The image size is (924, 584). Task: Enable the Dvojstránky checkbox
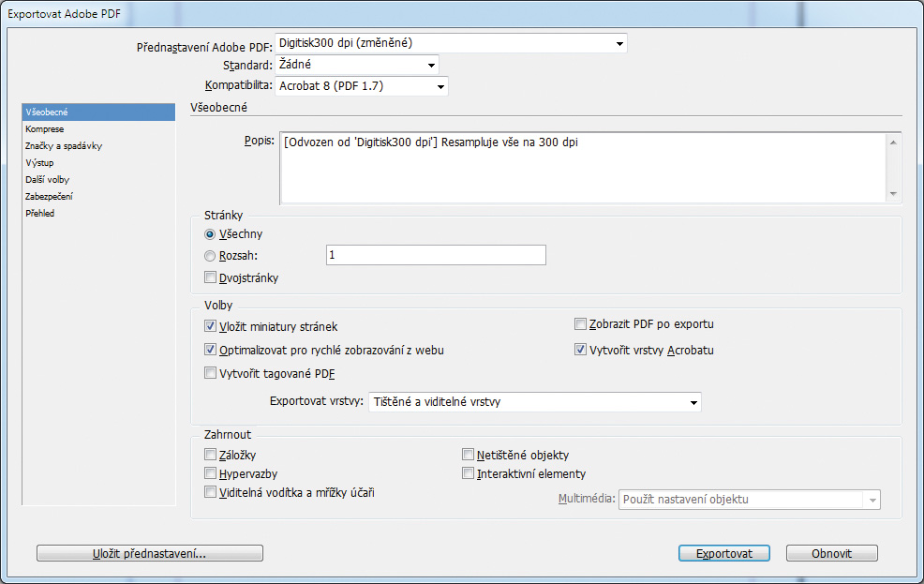pos(210,277)
